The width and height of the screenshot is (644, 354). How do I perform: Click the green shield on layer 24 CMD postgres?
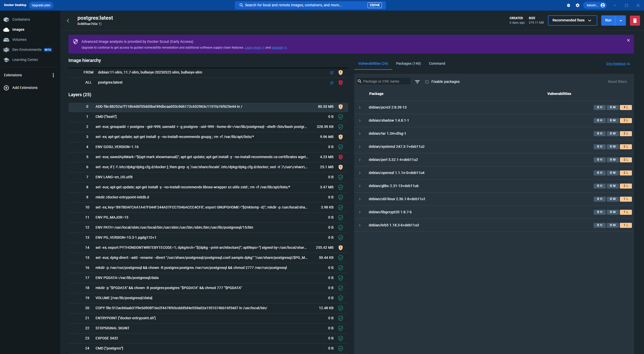click(341, 348)
